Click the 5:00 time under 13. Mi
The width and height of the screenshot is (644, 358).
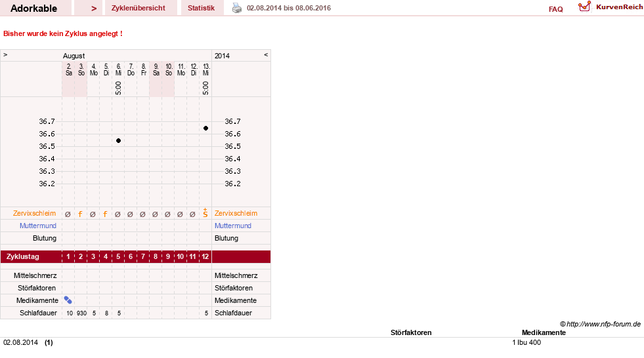[205, 88]
